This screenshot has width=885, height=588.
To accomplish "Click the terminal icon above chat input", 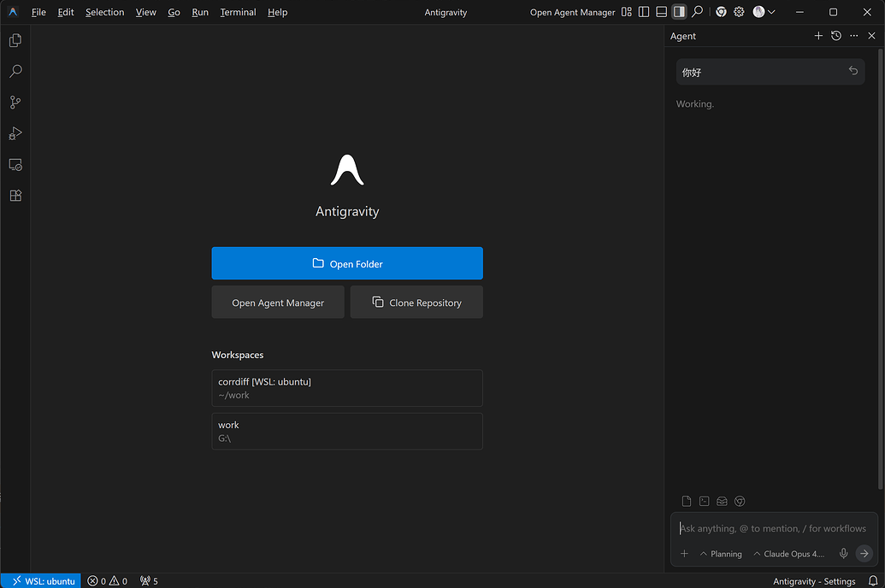I will 705,501.
